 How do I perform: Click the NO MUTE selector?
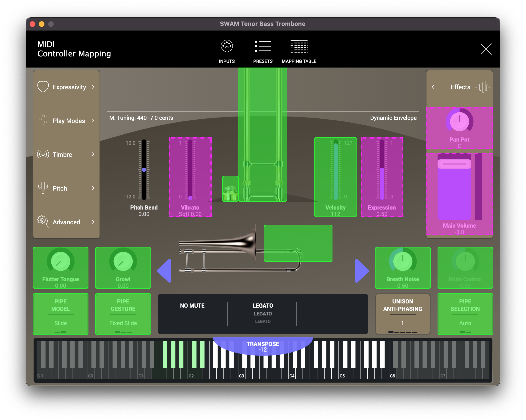pyautogui.click(x=192, y=306)
